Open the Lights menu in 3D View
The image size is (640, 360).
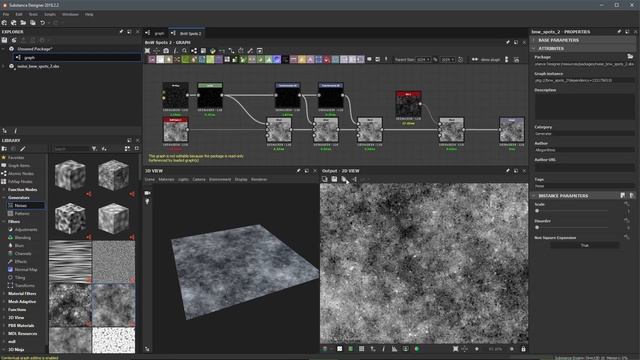[x=183, y=180]
